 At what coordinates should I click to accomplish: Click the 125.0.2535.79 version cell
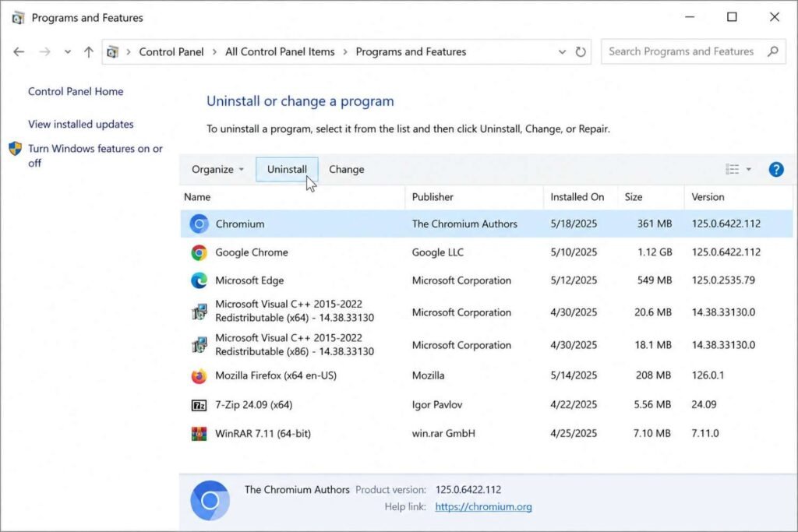click(723, 280)
